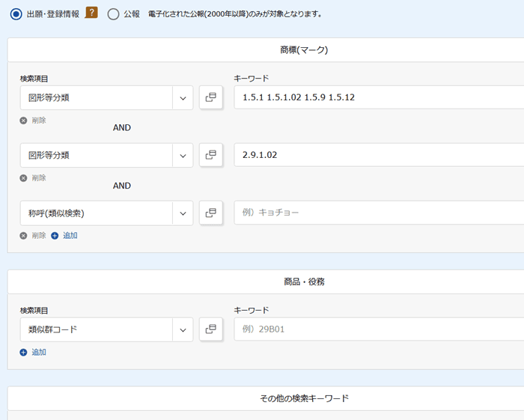This screenshot has height=420, width=524.
Task: Click the delete X icon under second 図形等分類
Action: [x=23, y=178]
